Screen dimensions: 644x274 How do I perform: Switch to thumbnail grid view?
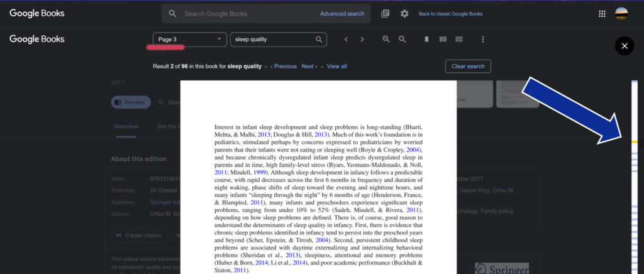click(x=459, y=40)
